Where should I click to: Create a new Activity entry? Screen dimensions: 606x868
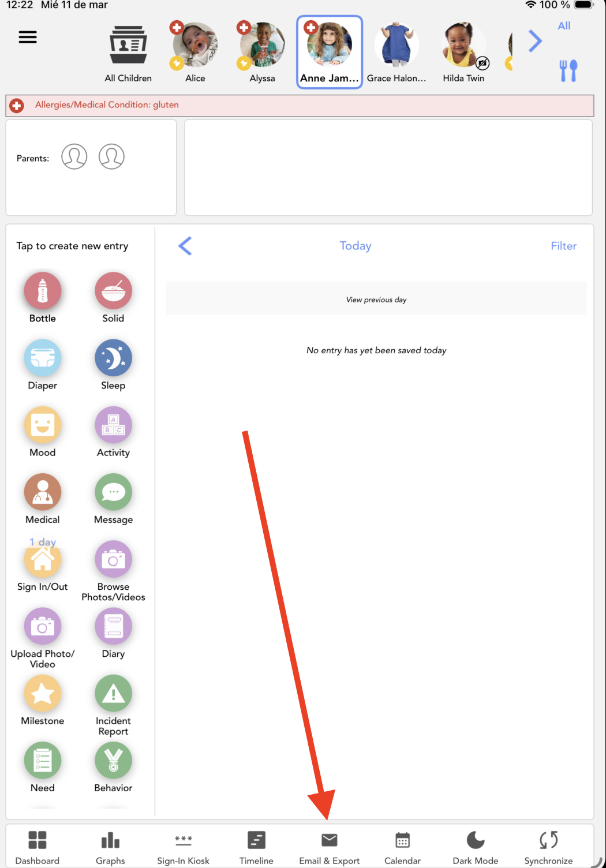pos(114,425)
